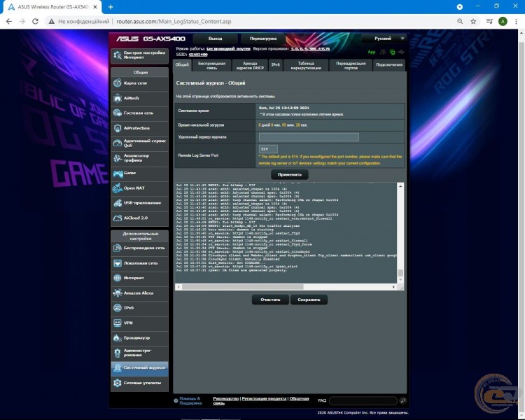The image size is (525, 420).
Task: Open Traffic Analyzer (Анализатор трафика) icon
Action: [117, 157]
